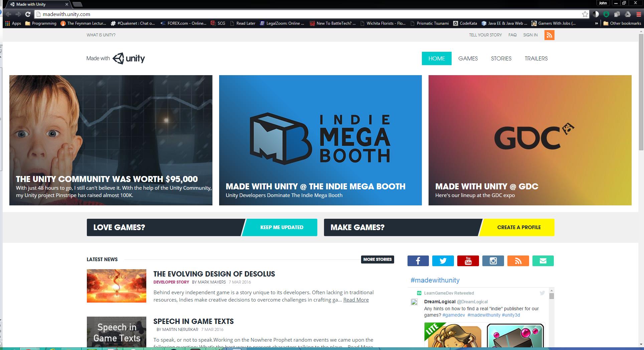Open The Evolving Design of Desolus headline

coord(214,274)
